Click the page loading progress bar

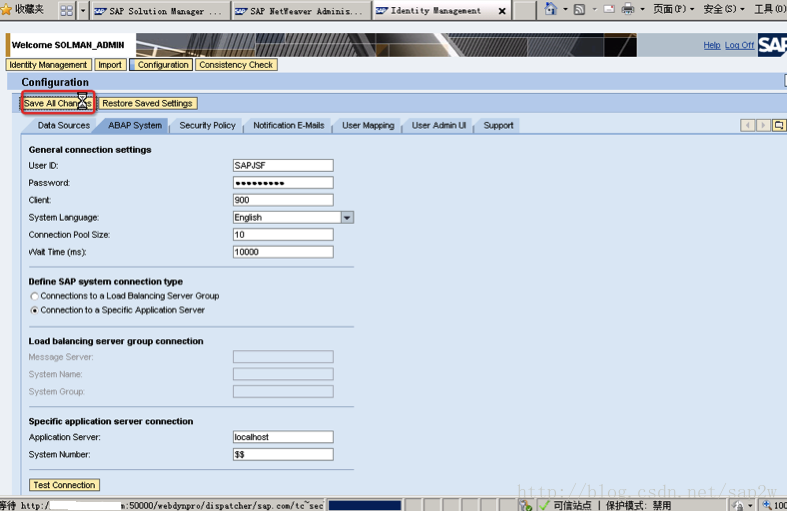click(x=365, y=505)
